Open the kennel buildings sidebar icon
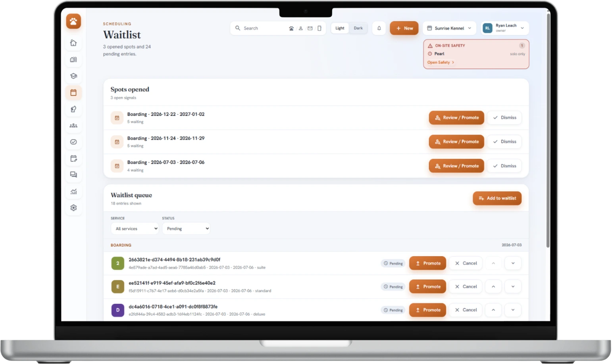The width and height of the screenshot is (612, 364). point(73,59)
